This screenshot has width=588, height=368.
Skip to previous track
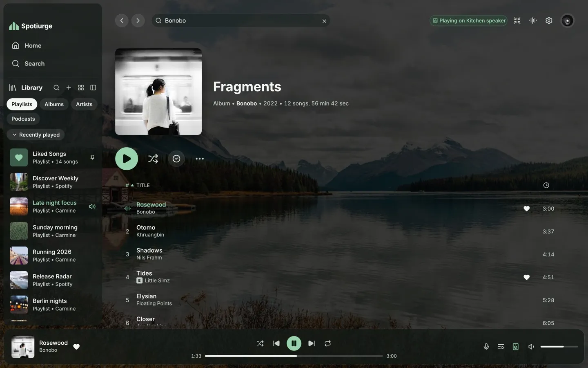(x=276, y=343)
